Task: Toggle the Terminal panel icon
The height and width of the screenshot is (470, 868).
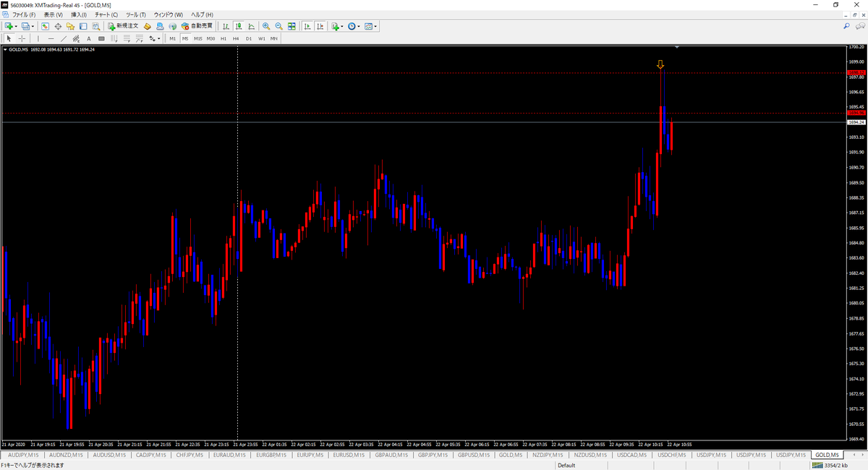Action: [82, 26]
